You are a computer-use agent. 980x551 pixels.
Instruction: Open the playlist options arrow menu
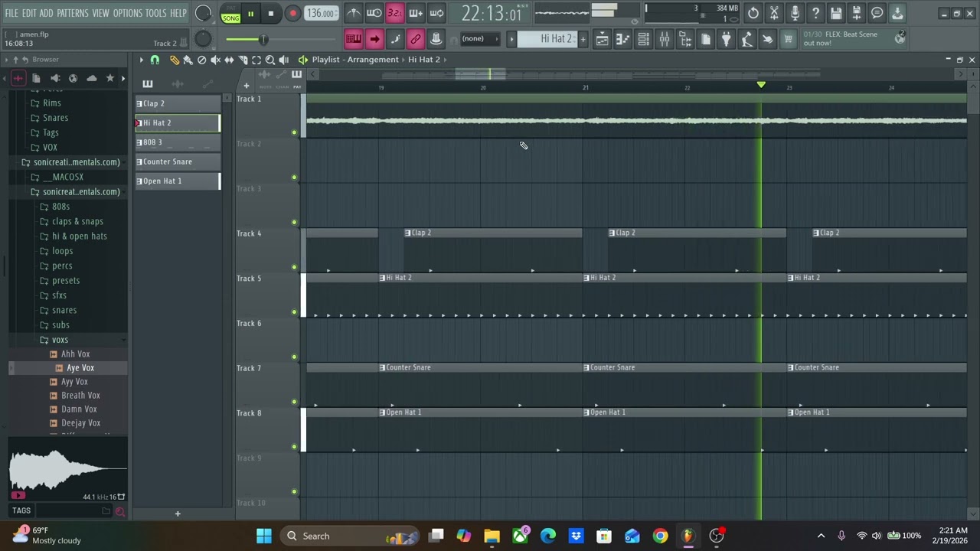pos(141,60)
